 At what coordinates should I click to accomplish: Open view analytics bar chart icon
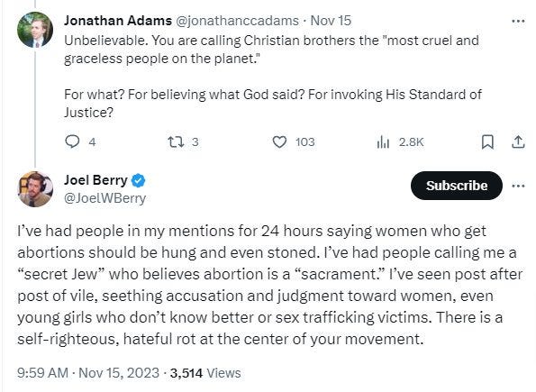point(383,142)
